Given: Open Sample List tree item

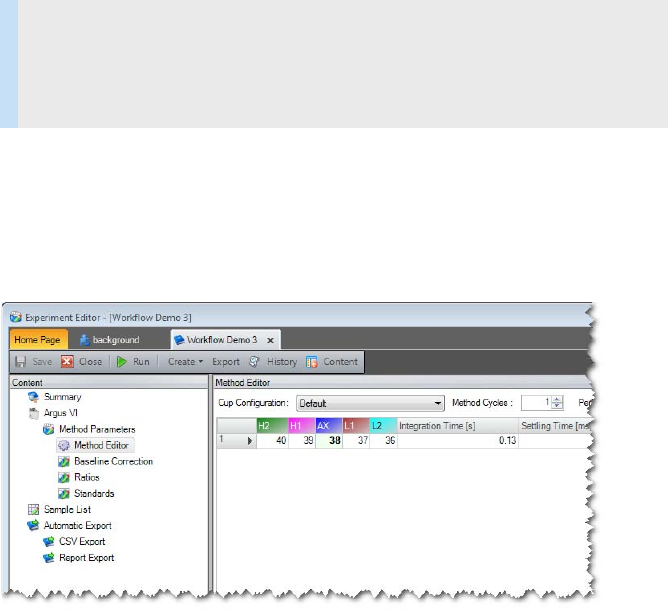Looking at the screenshot, I should pos(67,510).
